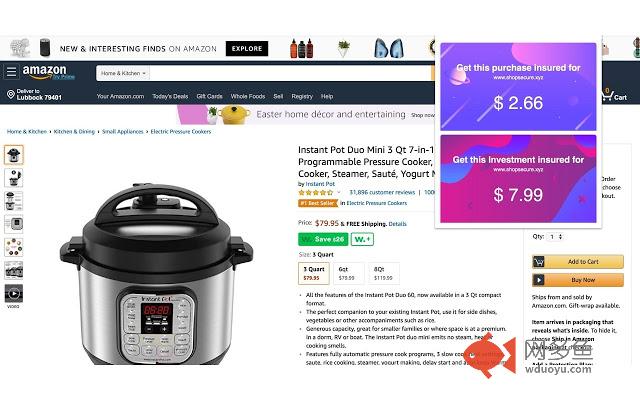Screen dimensions: 640x400
Task: Click the cart icon on Add to Cart
Action: pyautogui.click(x=539, y=262)
